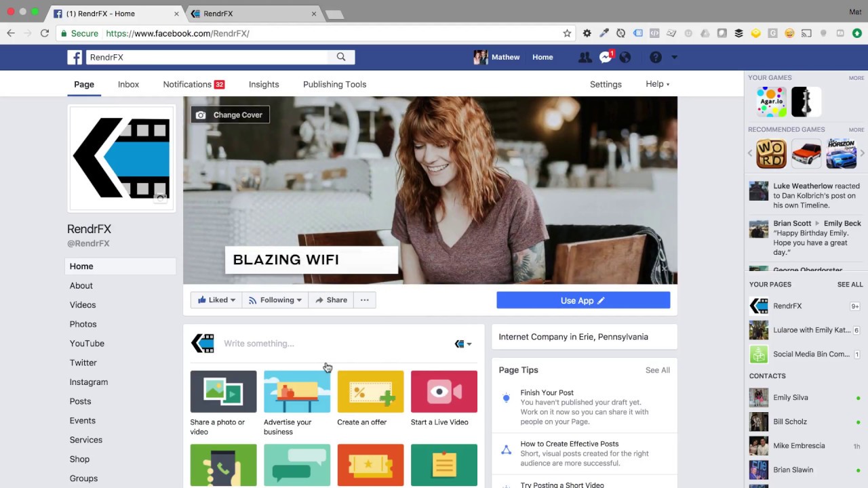Open the three-dots more options button
This screenshot has height=488, width=868.
point(364,300)
